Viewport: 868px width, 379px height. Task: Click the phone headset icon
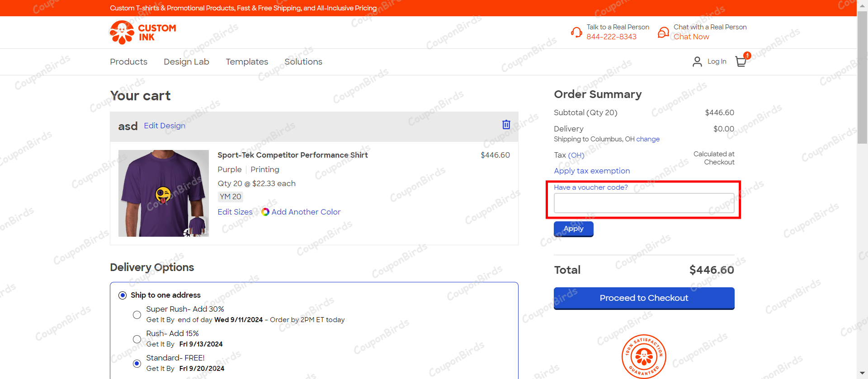(576, 32)
